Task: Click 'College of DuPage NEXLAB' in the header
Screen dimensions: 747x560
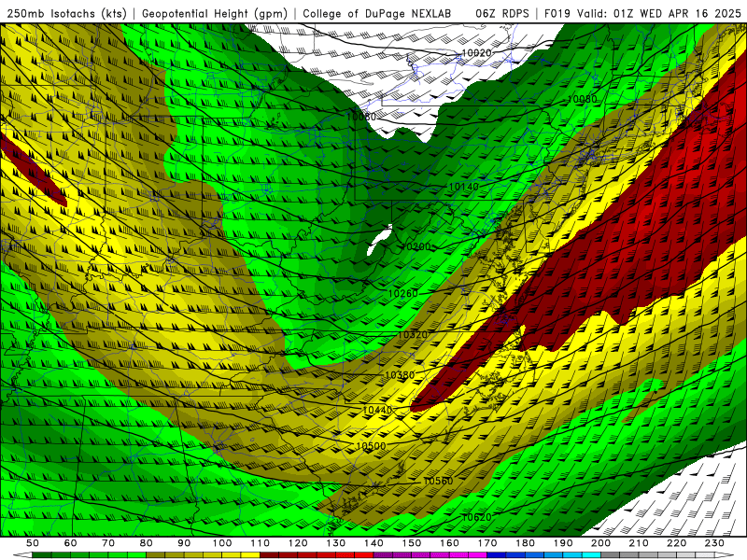Action: 377,14
